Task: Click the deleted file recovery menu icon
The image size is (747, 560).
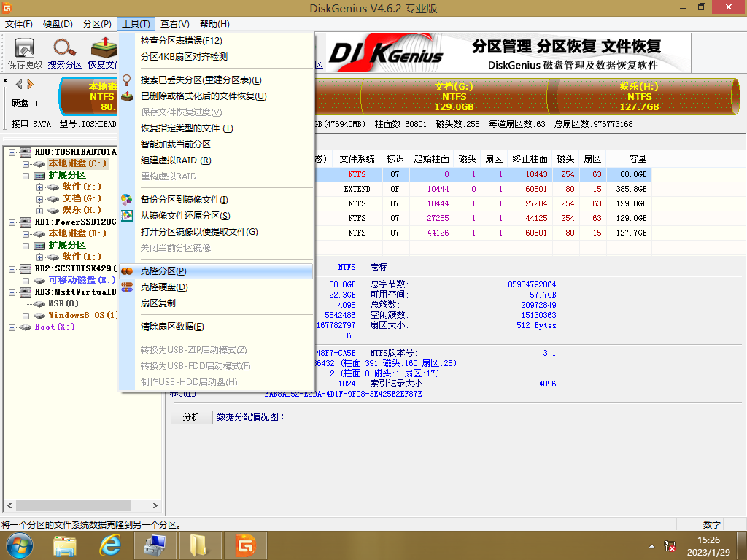Action: click(x=127, y=96)
